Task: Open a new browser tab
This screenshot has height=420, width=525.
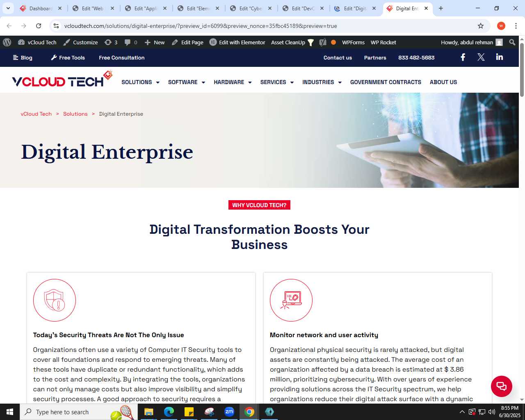Action: coord(441,8)
